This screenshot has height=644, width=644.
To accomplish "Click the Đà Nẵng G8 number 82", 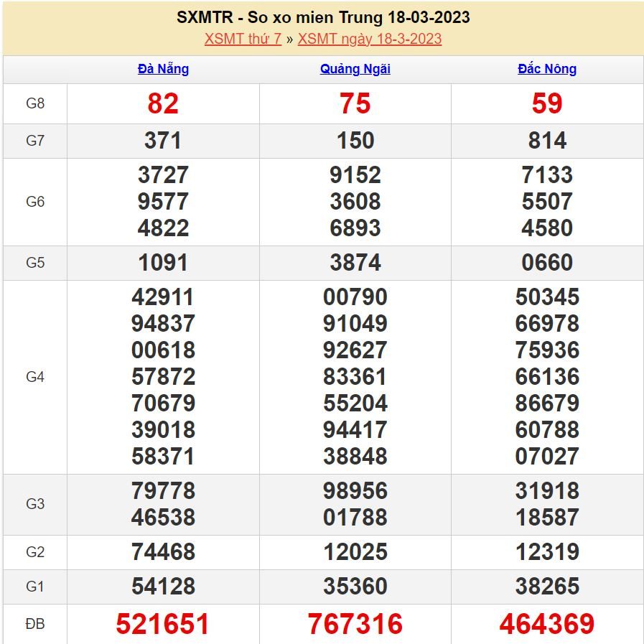I will click(x=163, y=103).
